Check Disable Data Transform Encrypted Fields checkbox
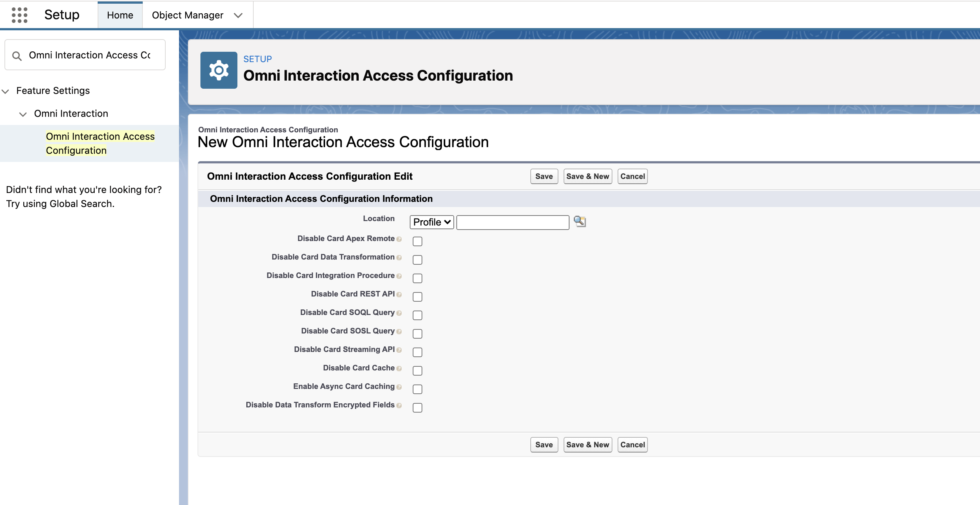 (418, 408)
